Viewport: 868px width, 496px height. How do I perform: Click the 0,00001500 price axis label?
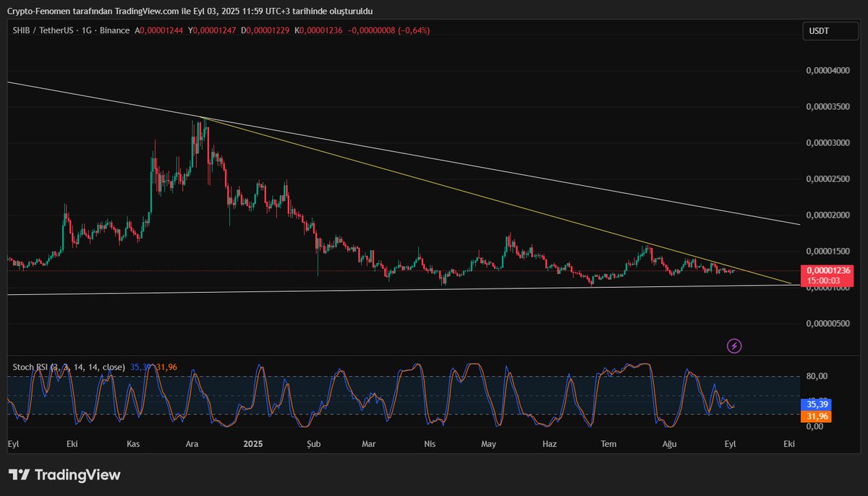point(828,251)
